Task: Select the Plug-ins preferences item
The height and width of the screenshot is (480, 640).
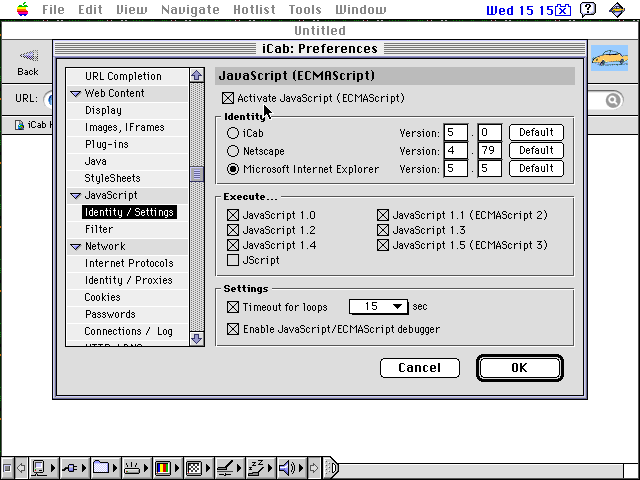Action: (x=107, y=144)
